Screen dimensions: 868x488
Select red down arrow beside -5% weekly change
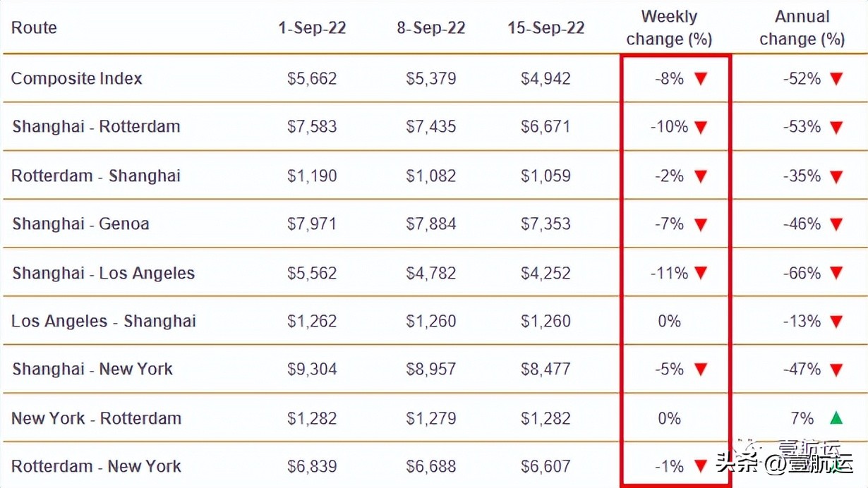700,370
